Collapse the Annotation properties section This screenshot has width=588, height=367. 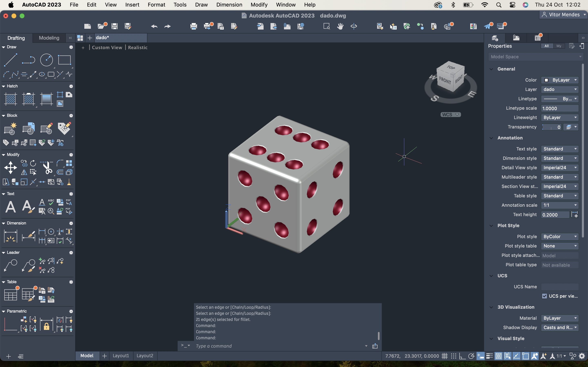click(x=491, y=138)
